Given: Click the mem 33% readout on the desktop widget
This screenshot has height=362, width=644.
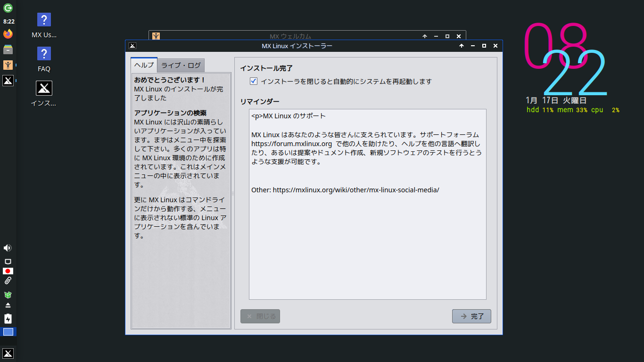Looking at the screenshot, I should (x=572, y=110).
